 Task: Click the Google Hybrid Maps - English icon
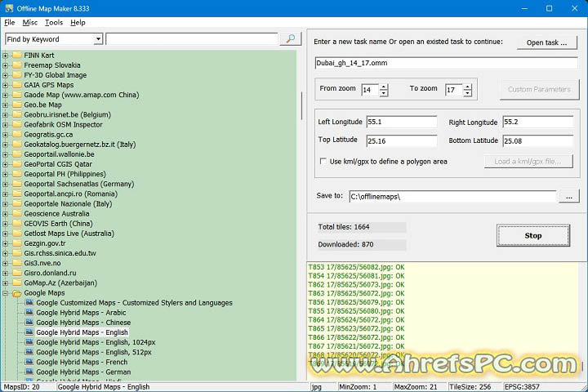tap(29, 332)
